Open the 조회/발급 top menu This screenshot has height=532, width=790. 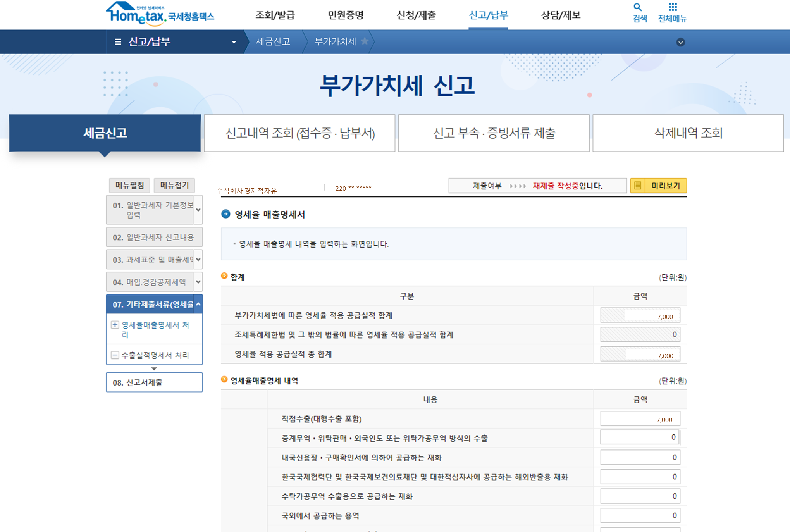tap(275, 15)
